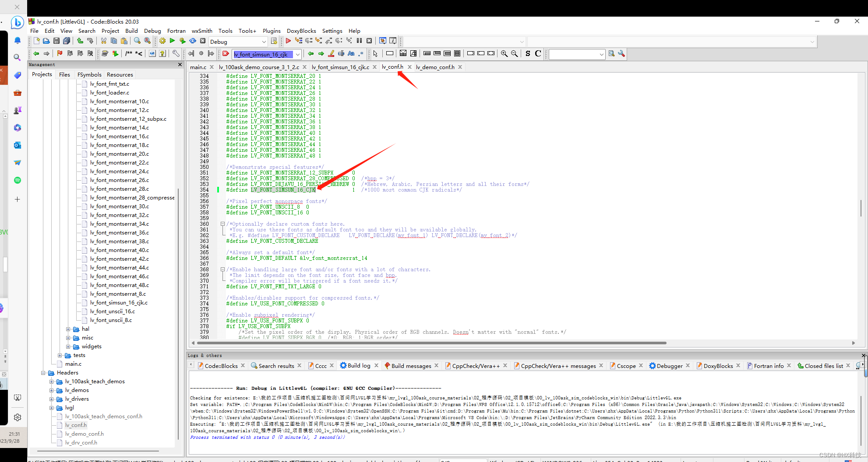Collapse code fold at line 360
868x462 pixels.
[222, 224]
